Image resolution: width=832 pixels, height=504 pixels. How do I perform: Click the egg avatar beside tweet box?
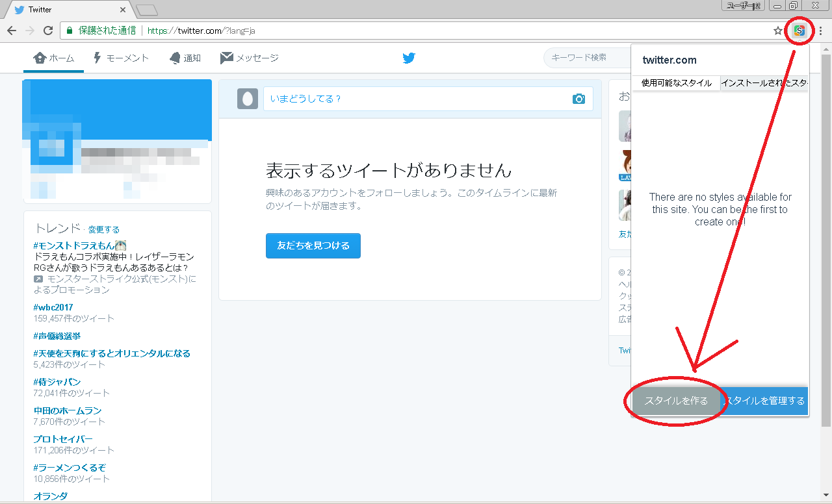pos(248,98)
